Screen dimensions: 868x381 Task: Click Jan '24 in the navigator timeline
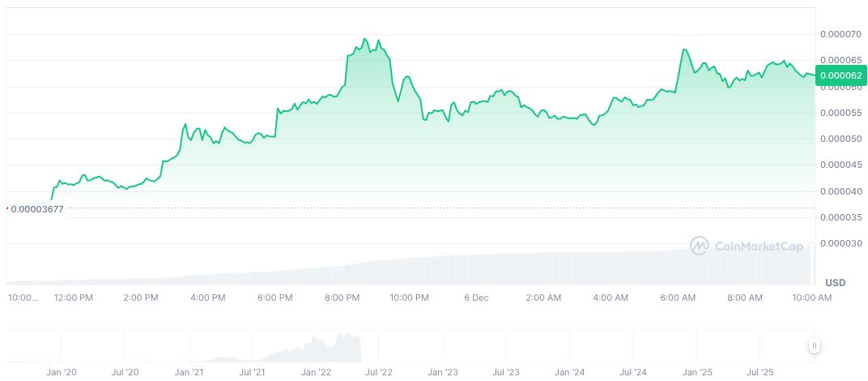[569, 372]
